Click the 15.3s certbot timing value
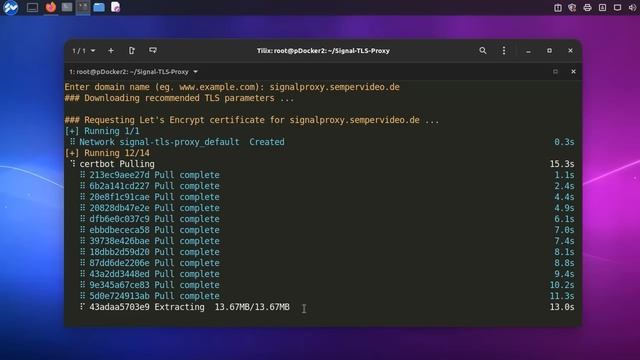 [562, 164]
